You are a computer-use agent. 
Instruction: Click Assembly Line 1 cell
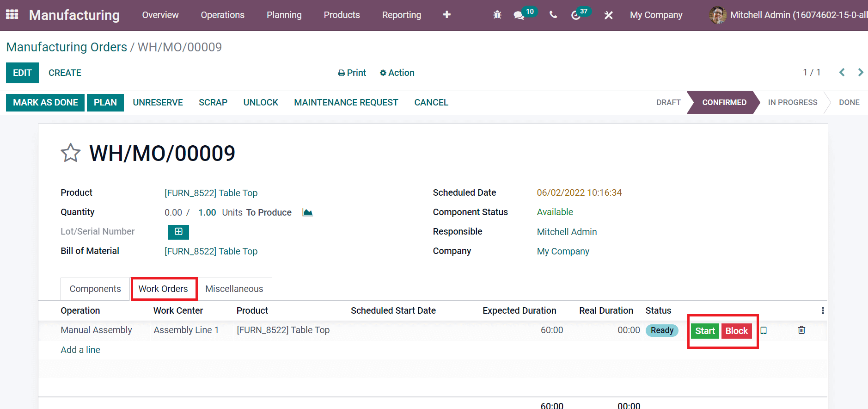(186, 330)
